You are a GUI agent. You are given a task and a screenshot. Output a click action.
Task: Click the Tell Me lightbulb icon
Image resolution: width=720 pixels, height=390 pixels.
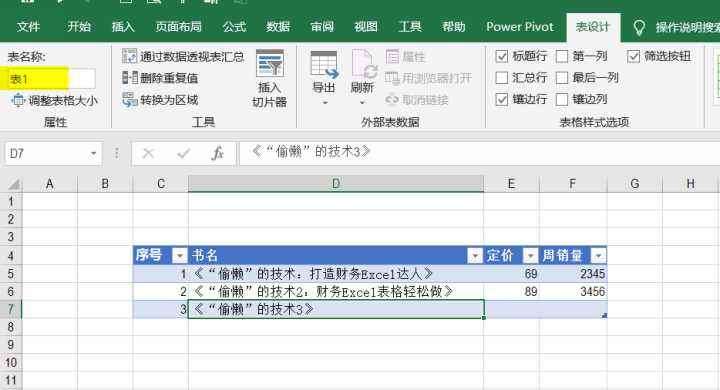(639, 27)
